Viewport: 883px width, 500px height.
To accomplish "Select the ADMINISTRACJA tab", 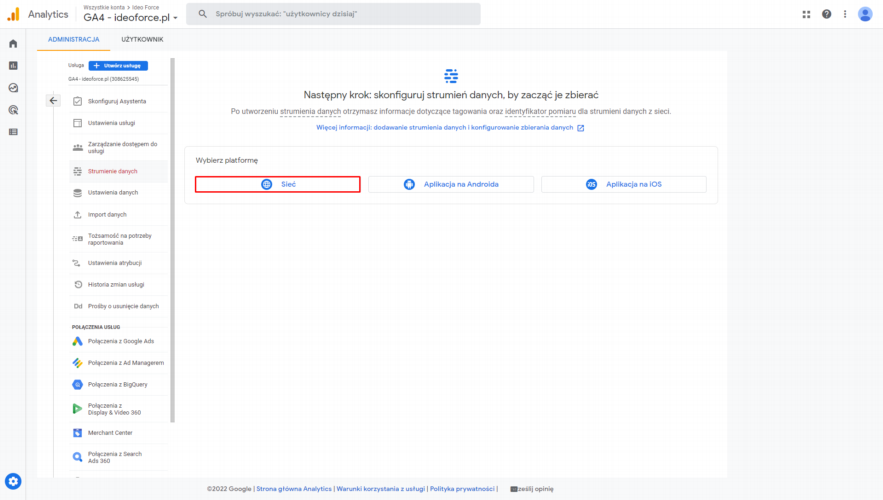I will coord(74,40).
